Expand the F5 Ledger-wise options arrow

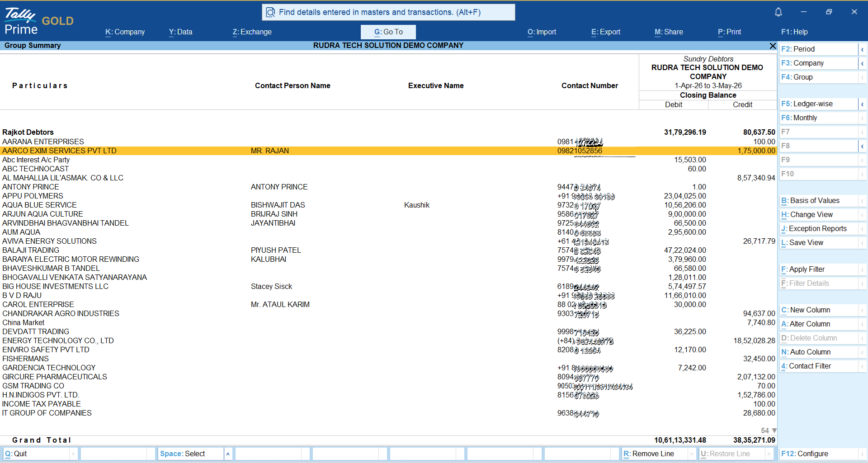862,104
